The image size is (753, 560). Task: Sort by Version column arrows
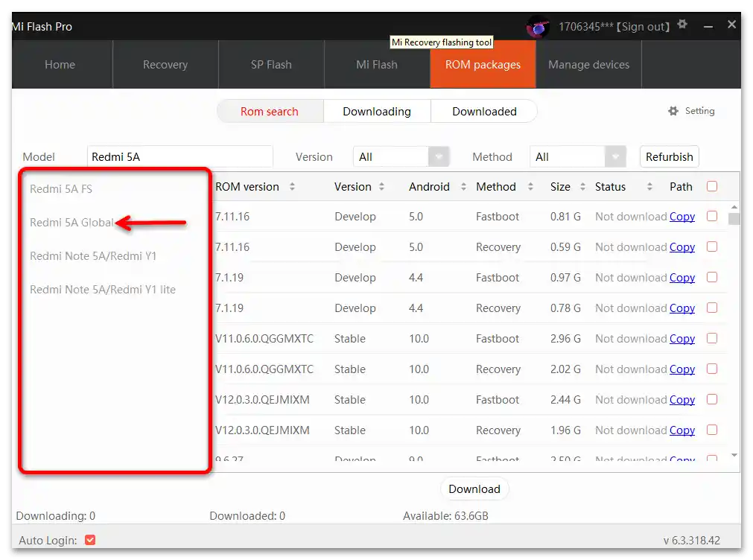[x=381, y=187]
